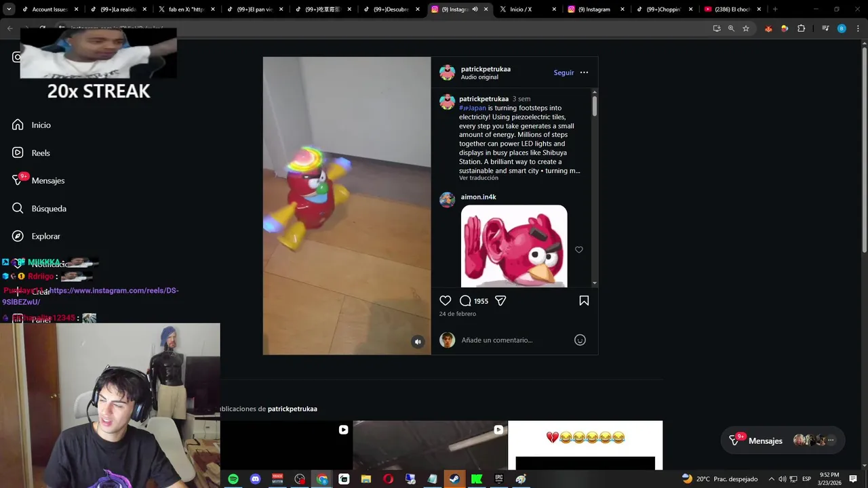
Task: Open the patrickpetrukaa profile from the post header
Action: (x=486, y=69)
